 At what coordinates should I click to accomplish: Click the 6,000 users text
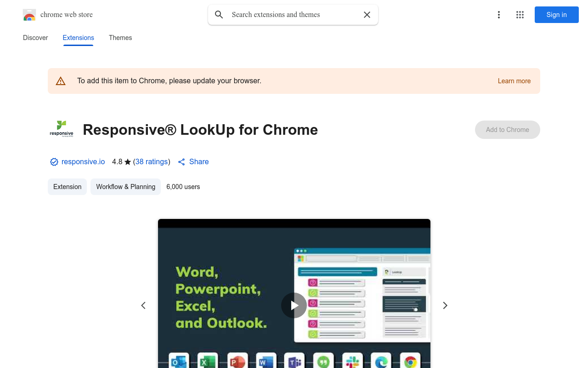click(183, 187)
